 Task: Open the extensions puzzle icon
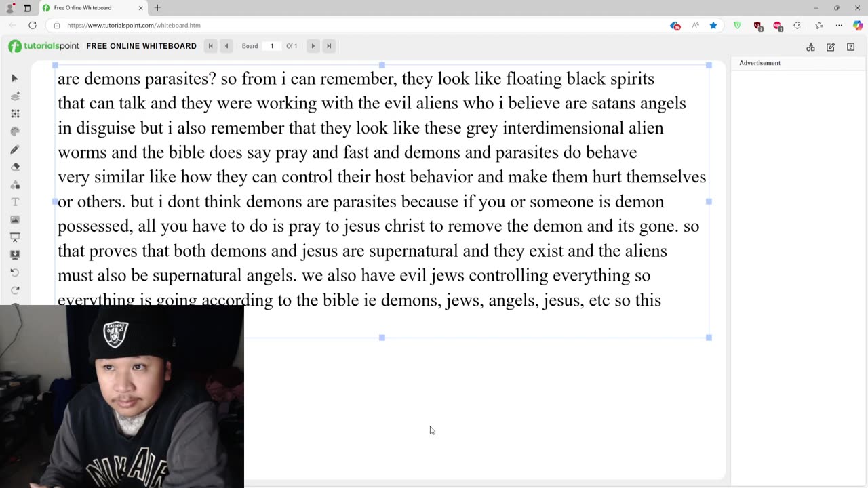tap(797, 25)
